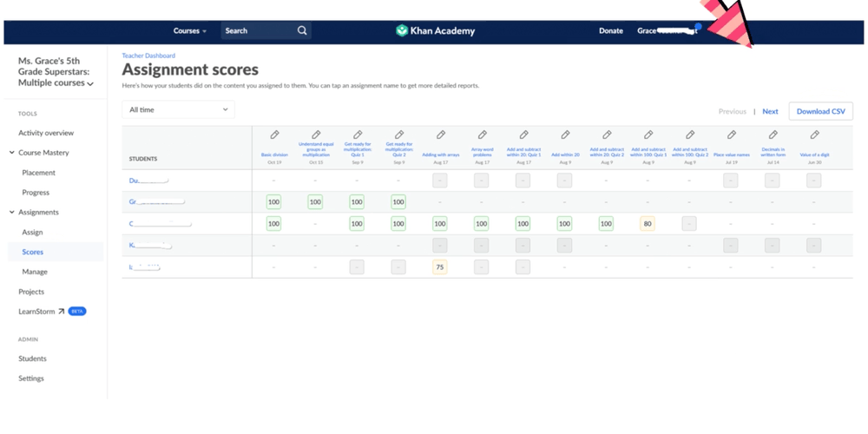Edit Adding with arrays via pencil icon
Image resolution: width=868 pixels, height=434 pixels.
(x=441, y=135)
